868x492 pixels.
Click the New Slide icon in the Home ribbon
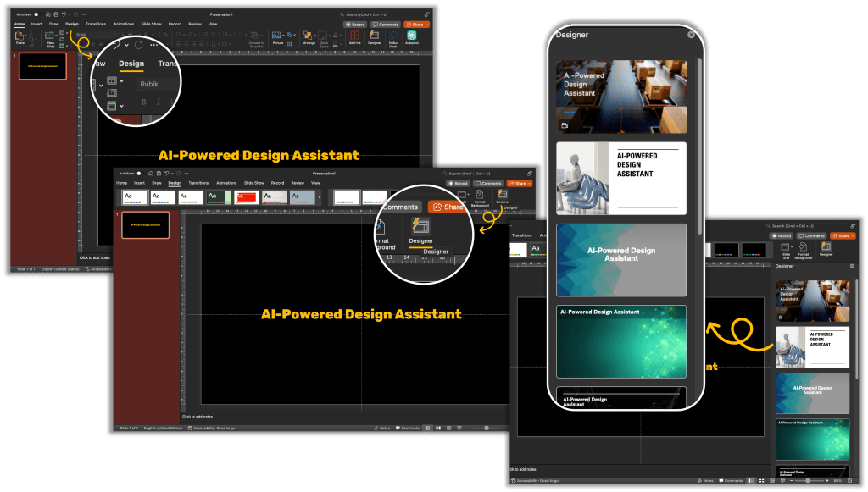point(49,36)
